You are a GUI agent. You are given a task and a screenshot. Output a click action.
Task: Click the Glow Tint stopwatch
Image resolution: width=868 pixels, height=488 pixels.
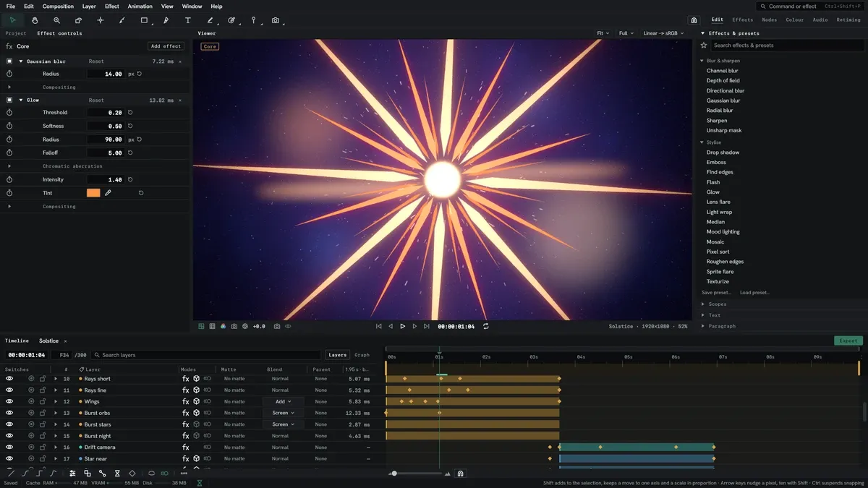(9, 193)
